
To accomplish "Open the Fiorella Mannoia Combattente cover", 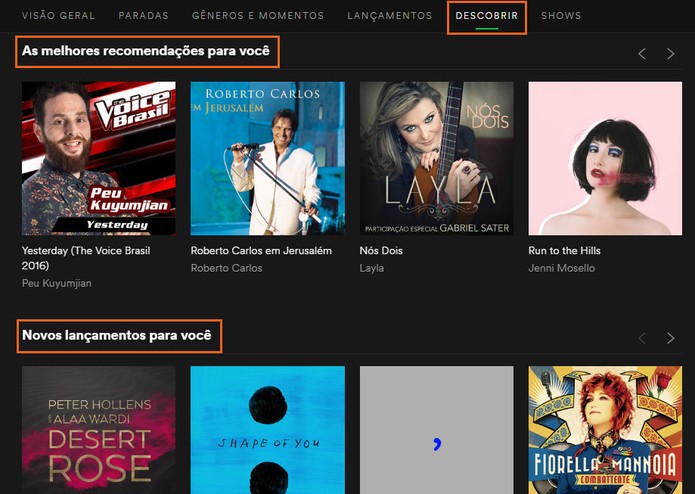I will tap(605, 430).
